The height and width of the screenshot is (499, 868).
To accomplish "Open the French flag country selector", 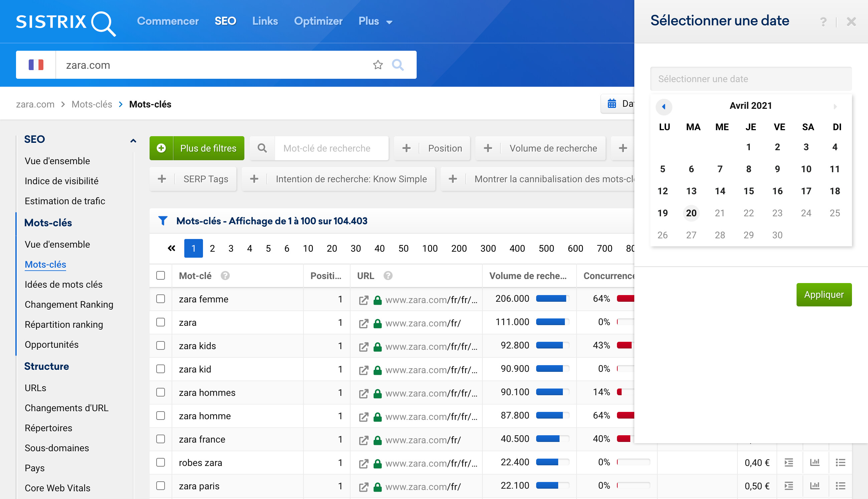I will coord(36,65).
